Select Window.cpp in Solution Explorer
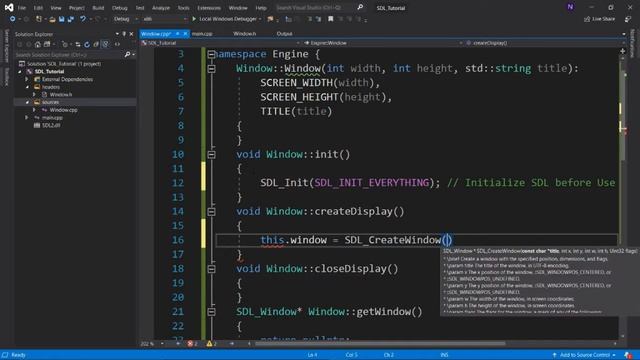This screenshot has width=640, height=360. click(63, 110)
